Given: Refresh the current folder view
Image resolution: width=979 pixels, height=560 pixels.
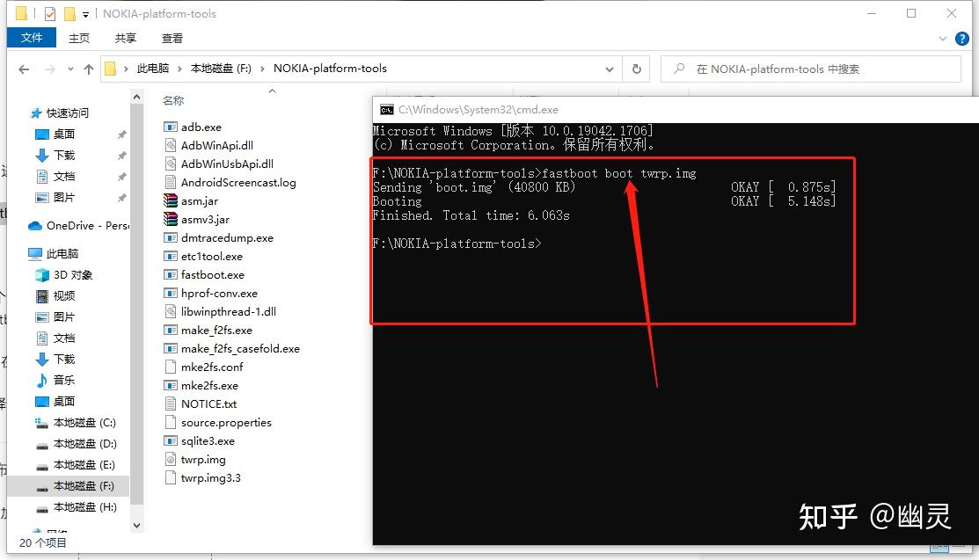Looking at the screenshot, I should coord(636,69).
